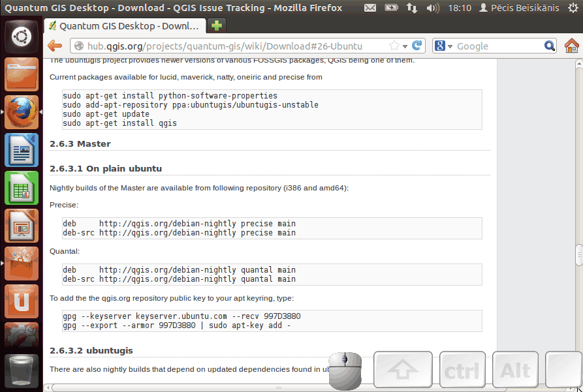Image resolution: width=583 pixels, height=392 pixels.
Task: Click the 'deb' quantal main repository line
Action: (x=180, y=270)
